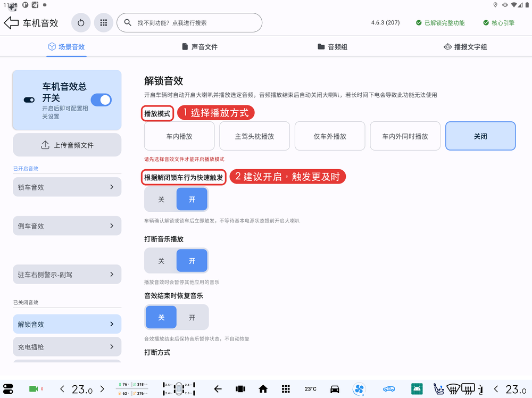The width and height of the screenshot is (532, 398).
Task: Open the 音频组 tab
Action: [332, 47]
